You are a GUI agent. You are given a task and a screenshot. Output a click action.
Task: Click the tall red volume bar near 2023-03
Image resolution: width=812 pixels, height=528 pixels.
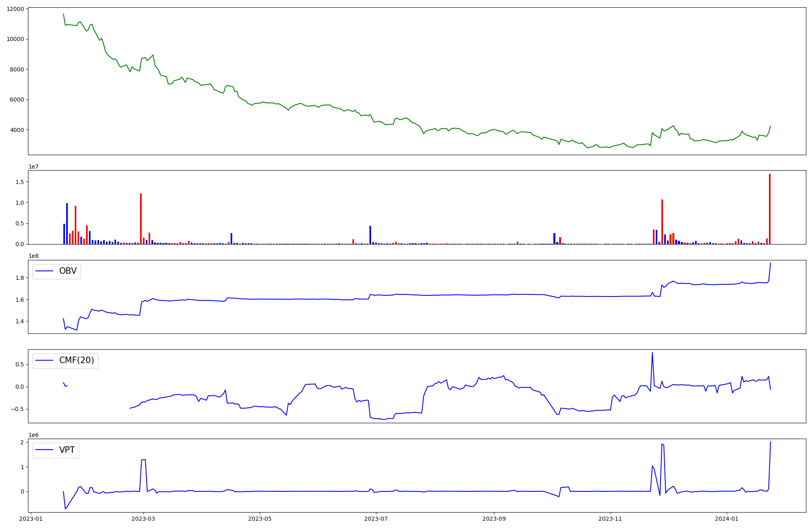click(141, 219)
